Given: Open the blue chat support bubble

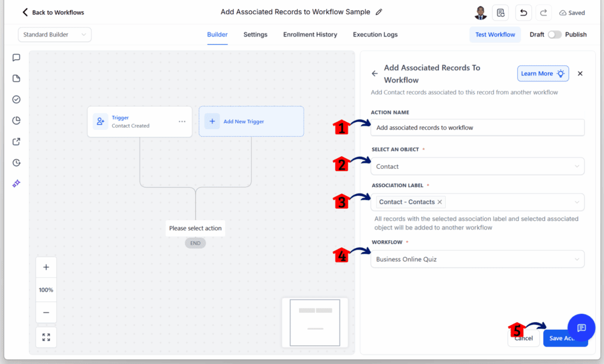Looking at the screenshot, I should click(x=581, y=328).
